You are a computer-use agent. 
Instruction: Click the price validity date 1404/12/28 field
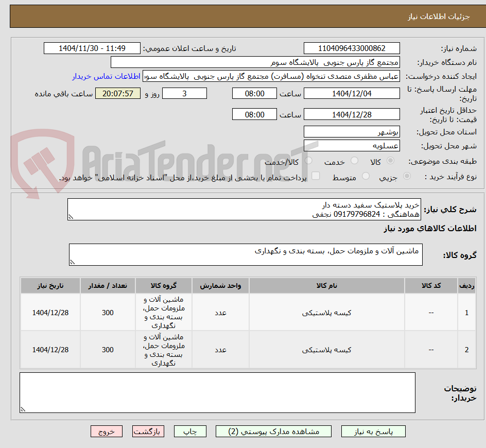352,114
